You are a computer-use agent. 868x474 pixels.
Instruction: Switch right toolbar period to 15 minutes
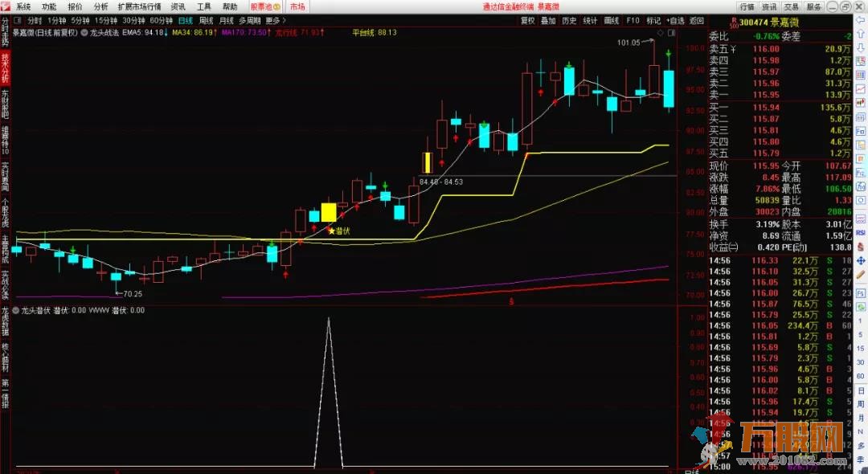[860, 348]
